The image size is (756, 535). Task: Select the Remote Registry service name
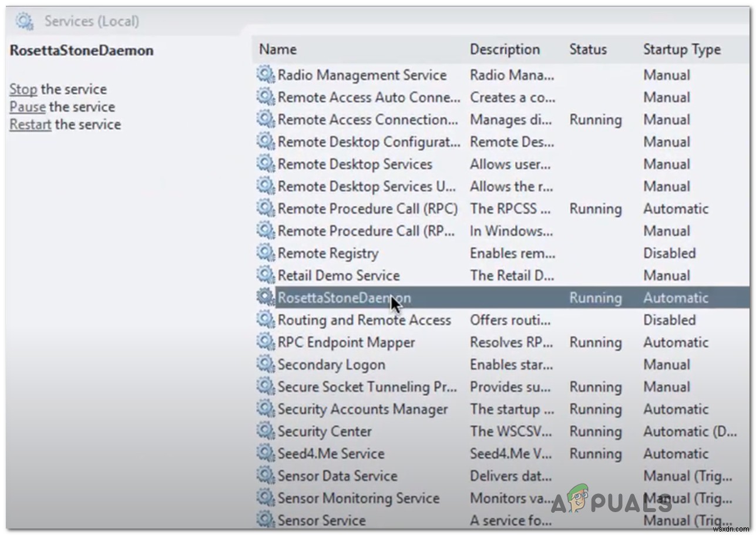coord(328,254)
